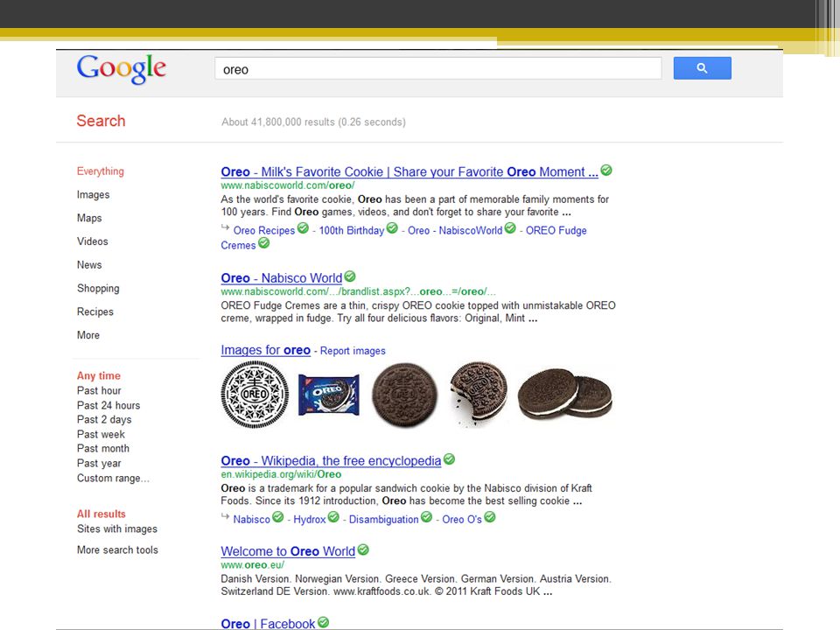Click the Report images link
840x630 pixels.
pos(353,351)
